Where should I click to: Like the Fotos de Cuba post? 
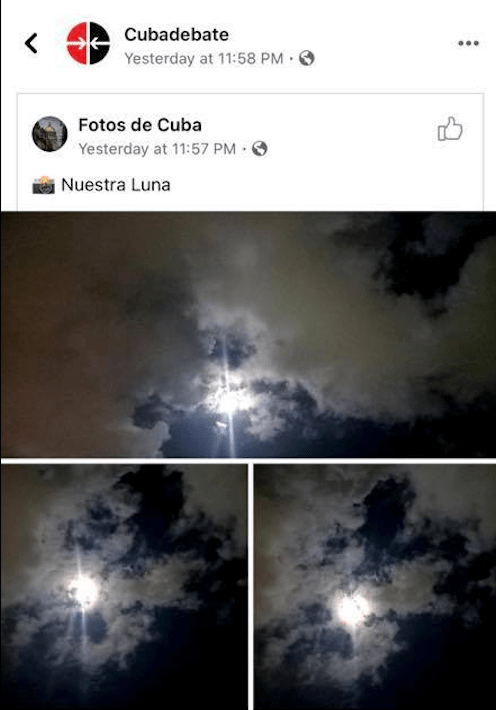(450, 129)
